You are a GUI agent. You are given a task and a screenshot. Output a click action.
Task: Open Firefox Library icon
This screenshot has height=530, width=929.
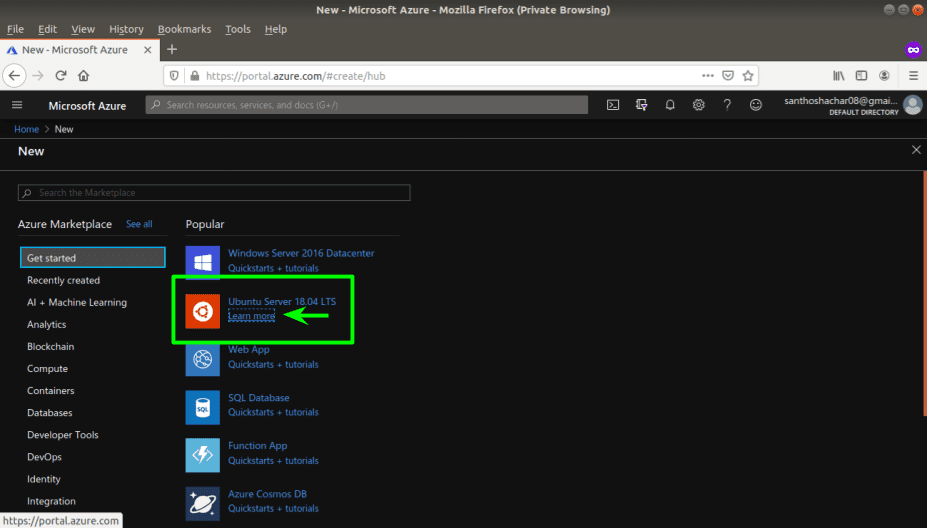point(838,76)
